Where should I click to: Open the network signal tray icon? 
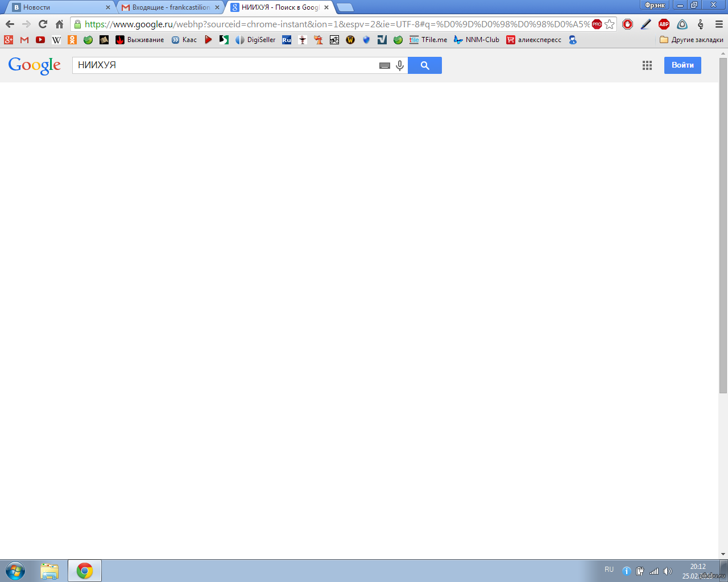[654, 571]
